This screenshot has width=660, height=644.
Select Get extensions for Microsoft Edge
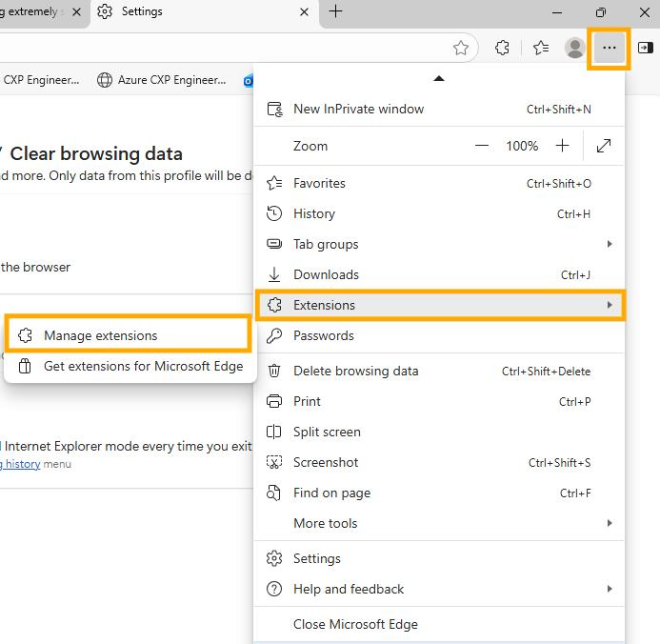(130, 366)
